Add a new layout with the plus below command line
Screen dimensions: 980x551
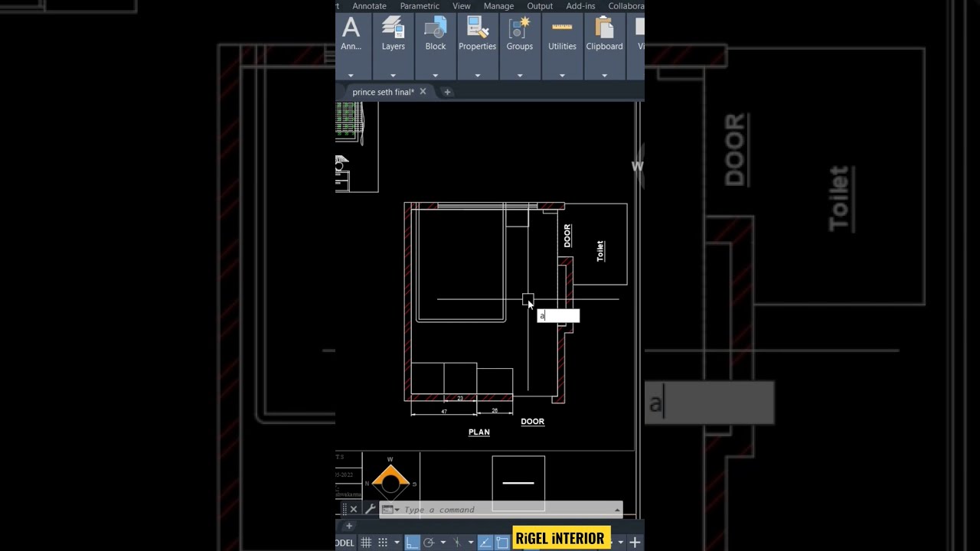tap(349, 526)
